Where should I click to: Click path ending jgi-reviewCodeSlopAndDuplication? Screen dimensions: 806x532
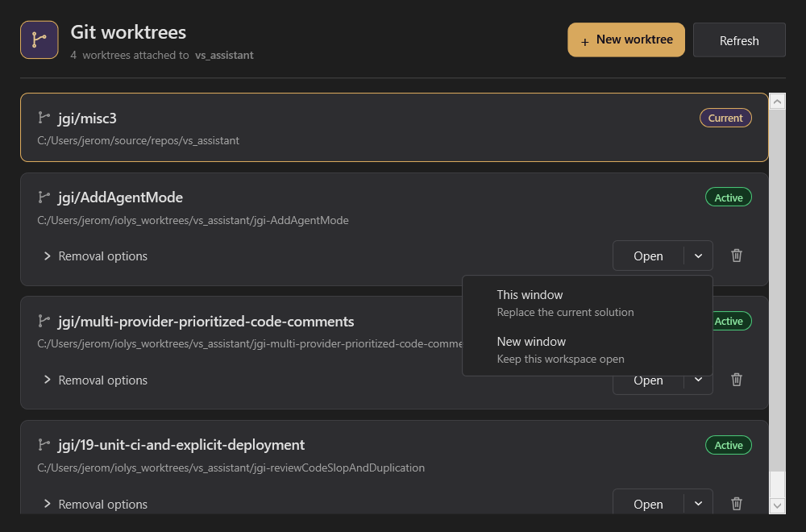231,468
